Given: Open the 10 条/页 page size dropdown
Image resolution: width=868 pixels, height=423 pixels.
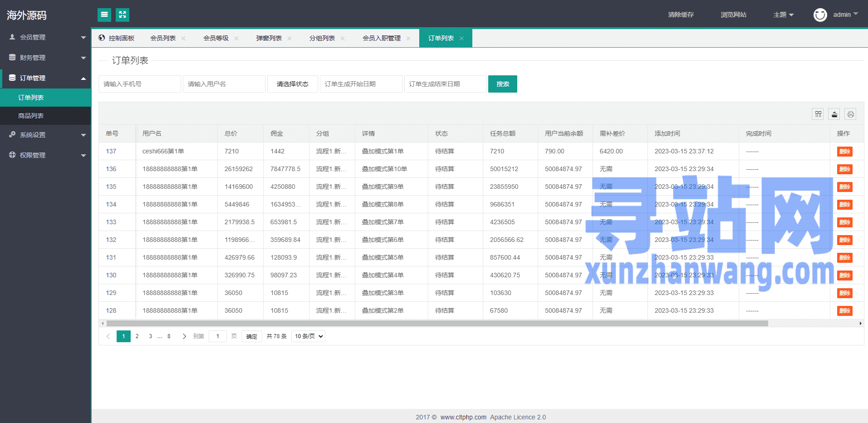Looking at the screenshot, I should 308,336.
